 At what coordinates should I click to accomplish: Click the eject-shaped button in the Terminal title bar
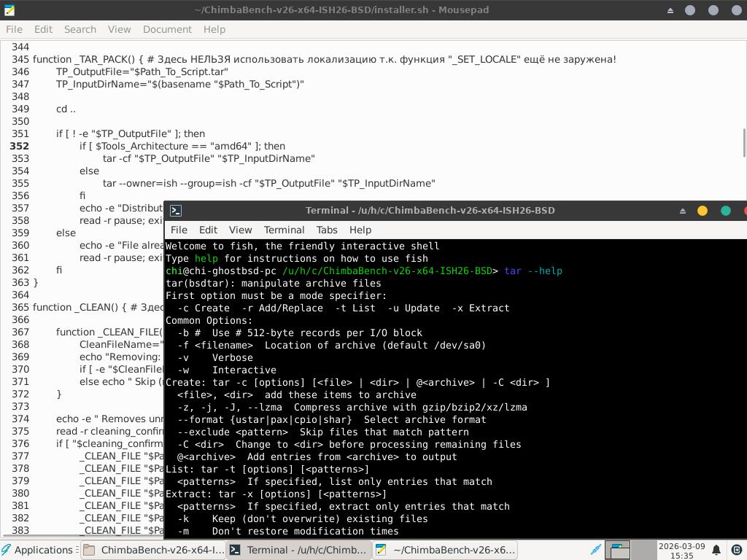point(683,211)
